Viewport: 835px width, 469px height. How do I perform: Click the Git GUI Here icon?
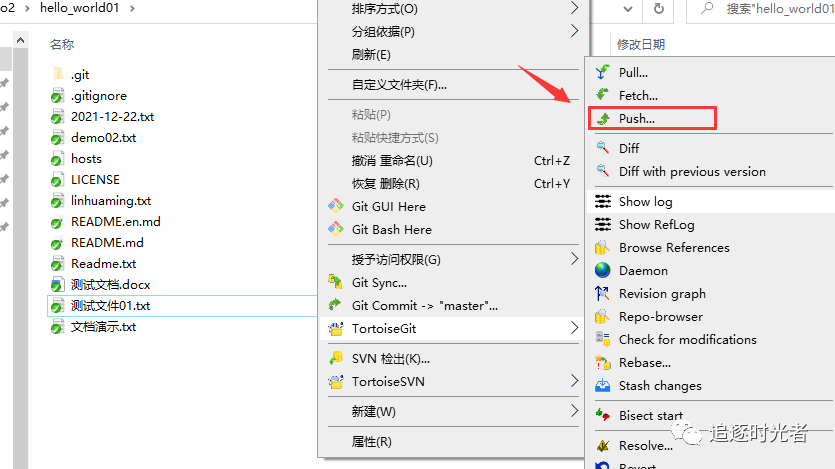335,206
